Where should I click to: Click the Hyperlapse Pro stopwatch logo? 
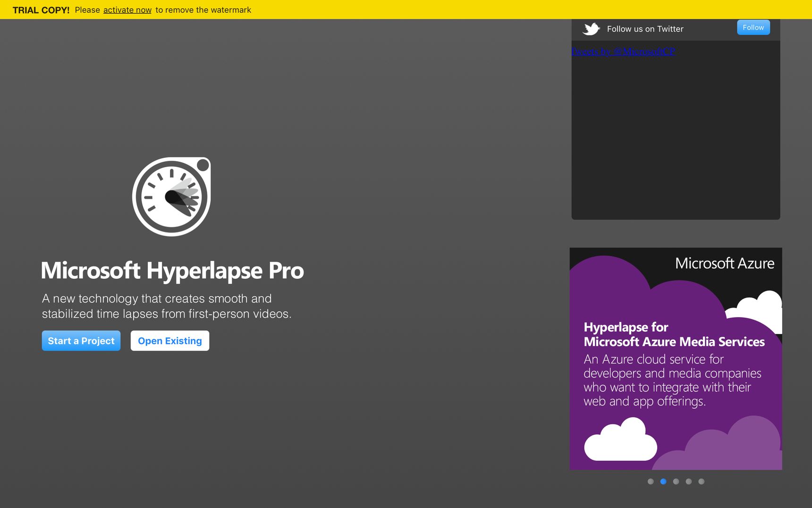(171, 197)
